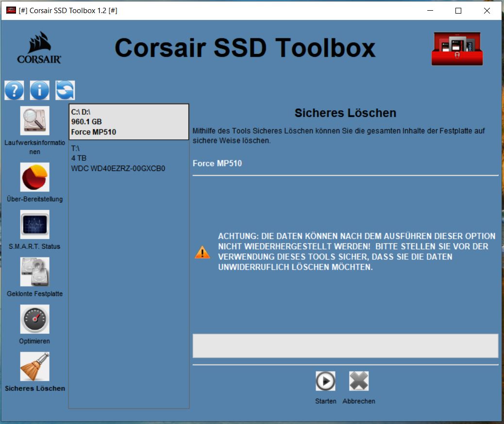
Task: Minimize the Corsair SSD Toolbox window
Action: pyautogui.click(x=430, y=11)
